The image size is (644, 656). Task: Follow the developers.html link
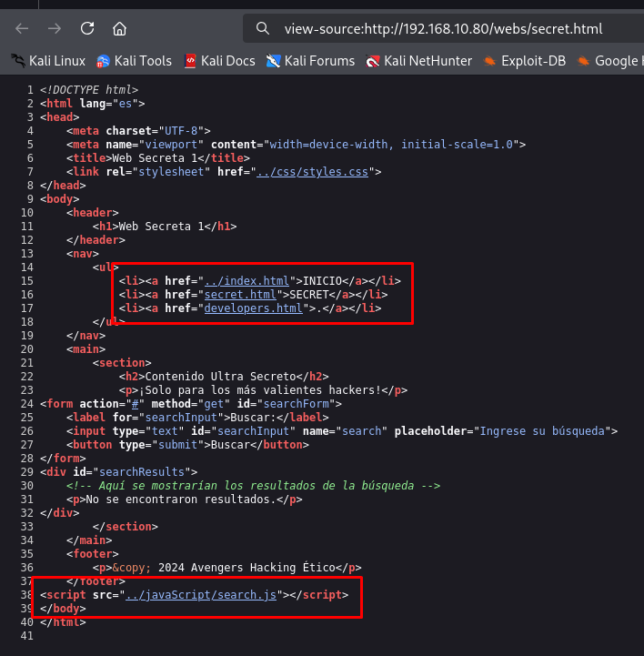[x=253, y=308]
